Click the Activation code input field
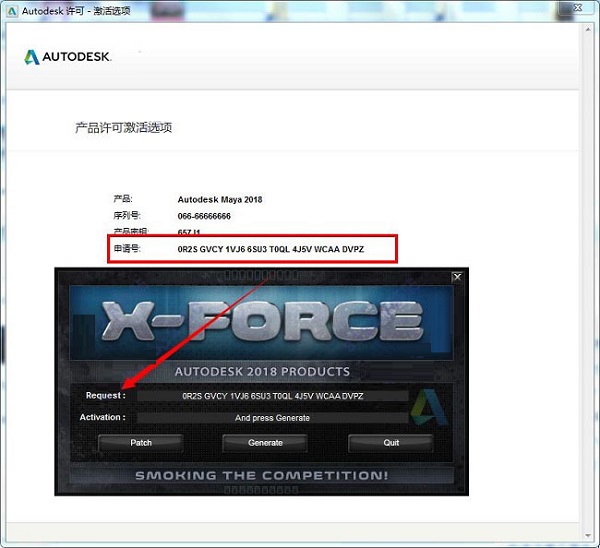600x548 pixels. click(x=272, y=418)
